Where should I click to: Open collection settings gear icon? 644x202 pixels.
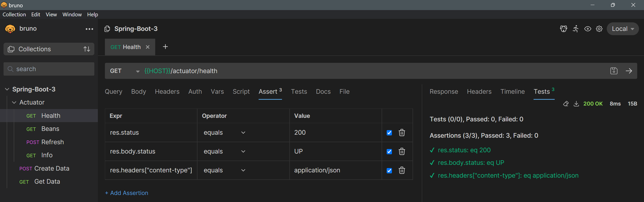[599, 29]
